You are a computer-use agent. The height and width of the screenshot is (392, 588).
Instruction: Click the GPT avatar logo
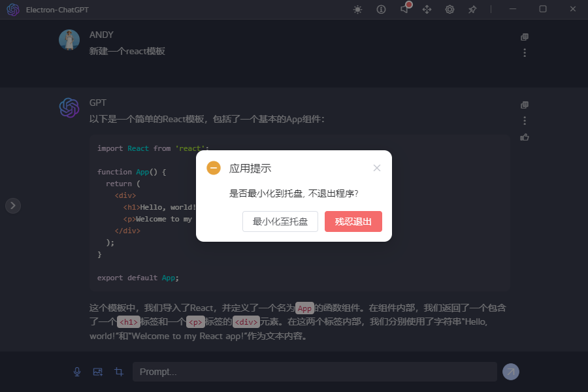69,108
